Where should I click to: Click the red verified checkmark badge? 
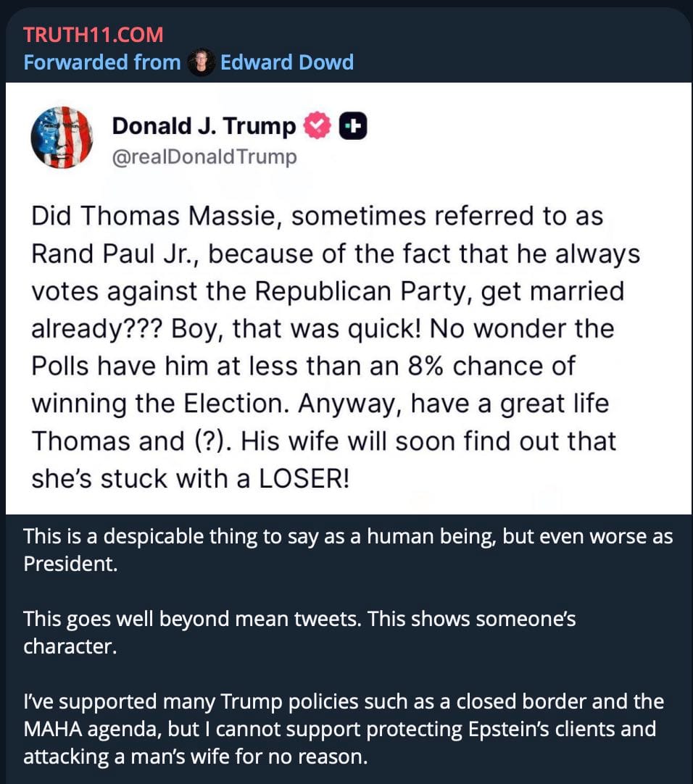coord(316,127)
